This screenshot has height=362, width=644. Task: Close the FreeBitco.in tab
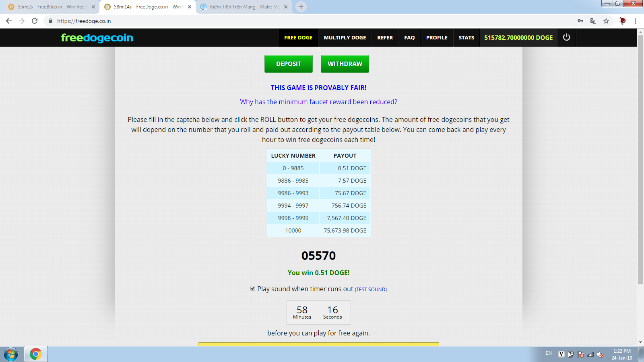point(93,7)
